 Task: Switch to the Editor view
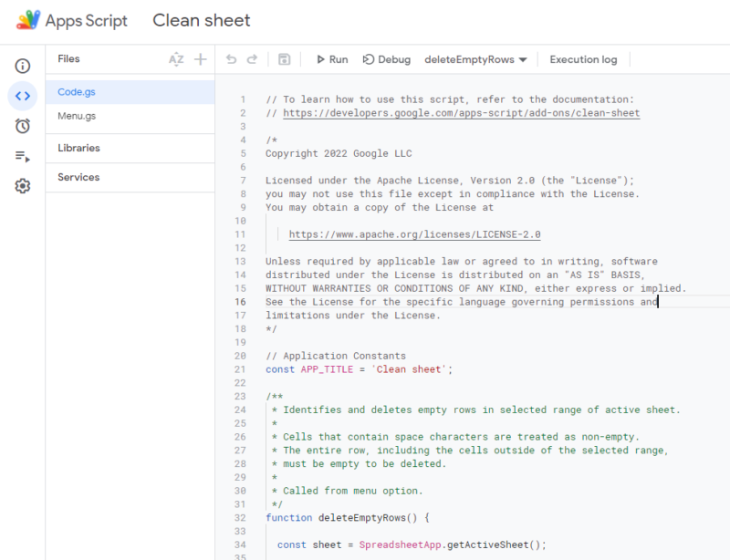22,96
